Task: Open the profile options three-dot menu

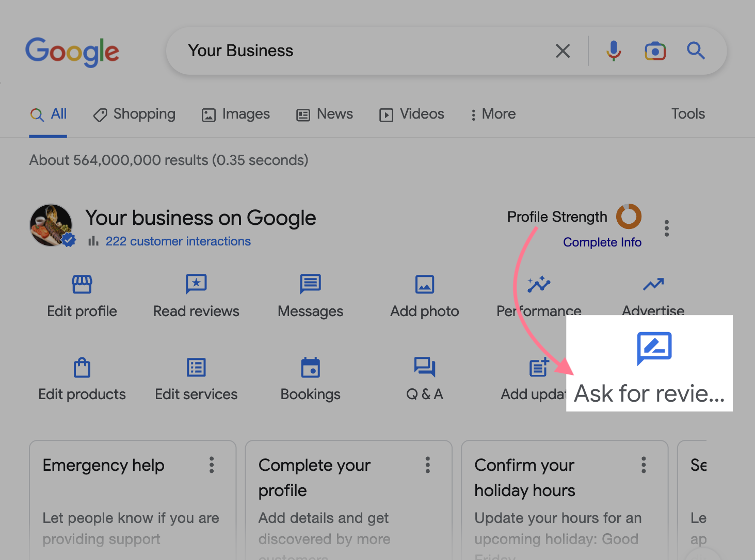Action: point(666,227)
